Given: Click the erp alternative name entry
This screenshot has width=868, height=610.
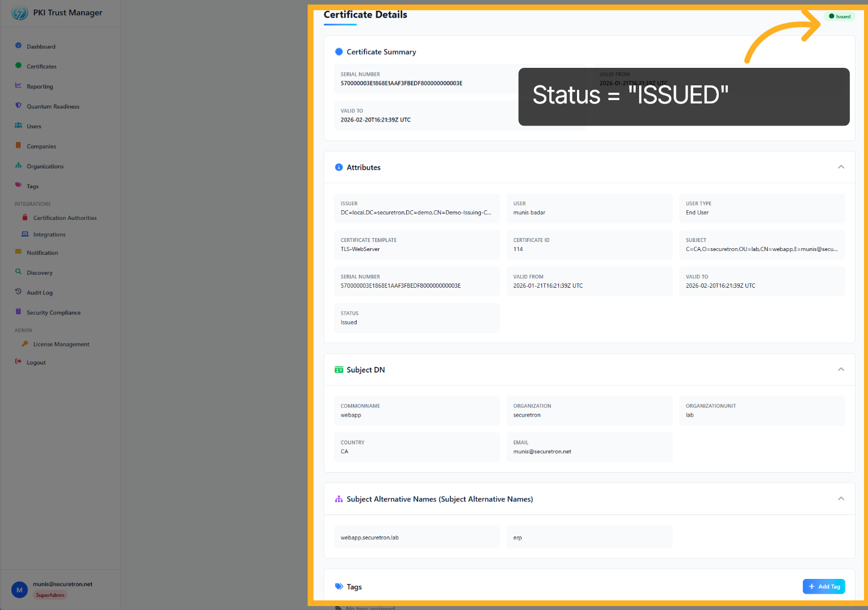Looking at the screenshot, I should point(518,538).
